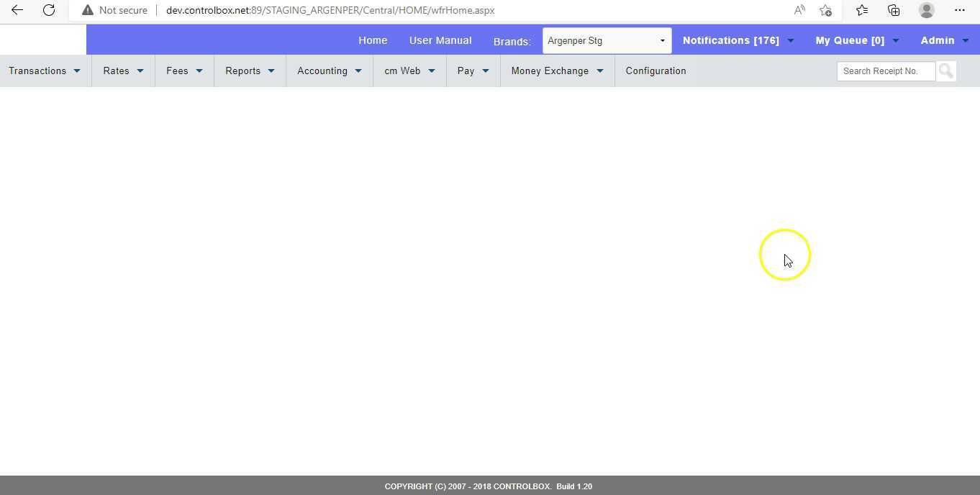Open the browser settings ellipsis menu

(960, 10)
